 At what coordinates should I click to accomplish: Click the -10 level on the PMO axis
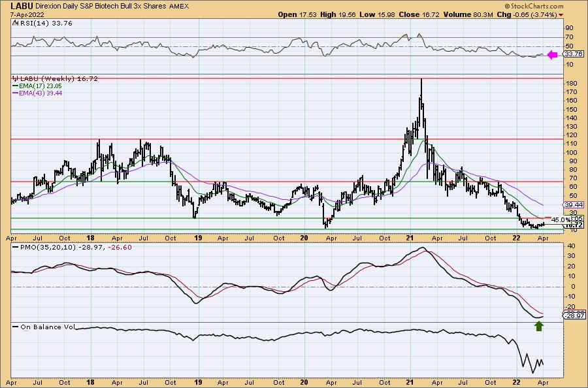(571, 297)
